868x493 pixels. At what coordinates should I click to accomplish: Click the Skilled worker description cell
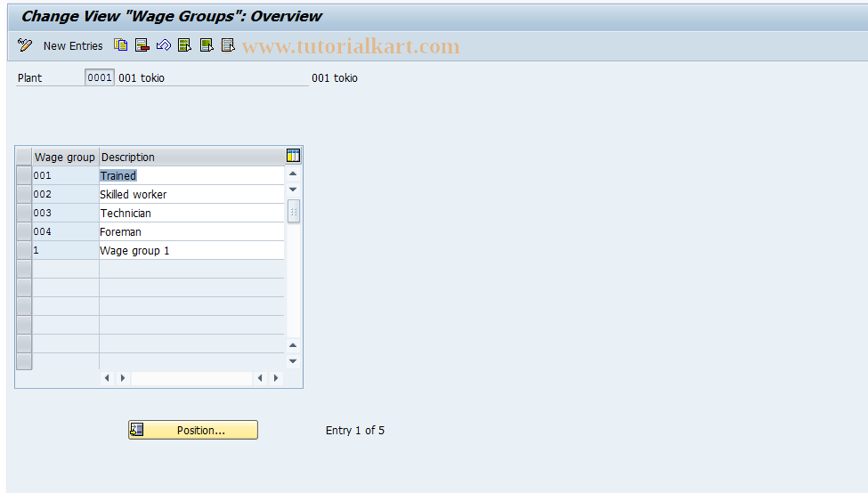(x=191, y=194)
